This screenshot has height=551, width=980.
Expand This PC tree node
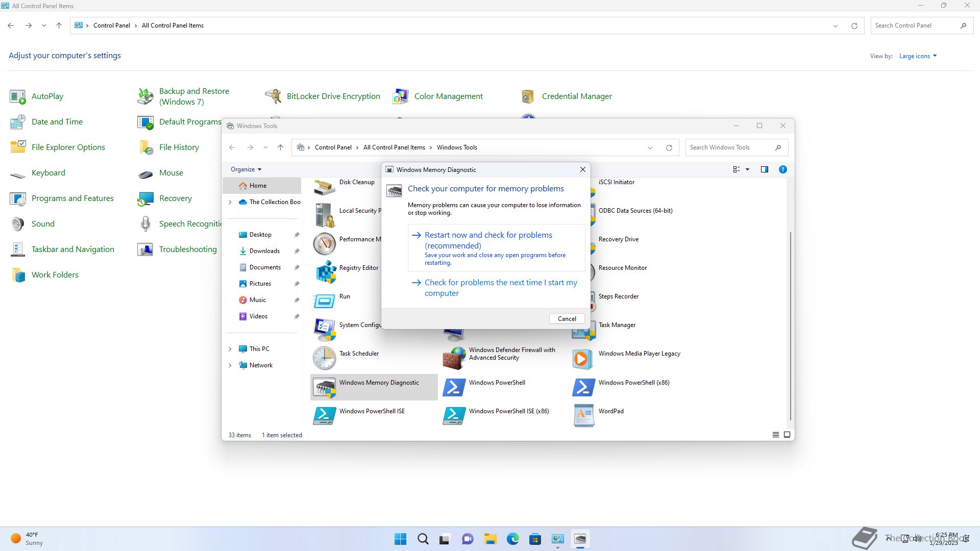pyautogui.click(x=230, y=349)
